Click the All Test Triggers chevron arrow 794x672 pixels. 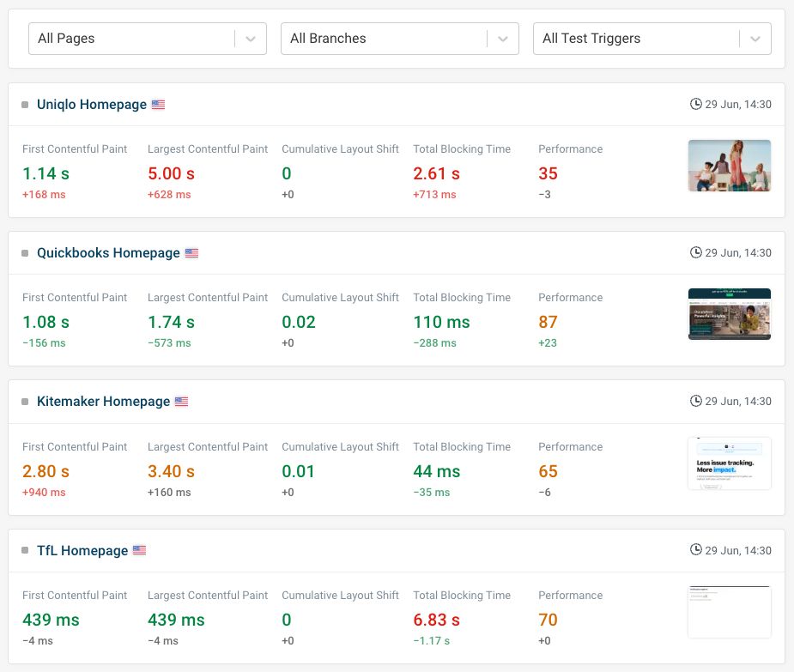coord(755,39)
